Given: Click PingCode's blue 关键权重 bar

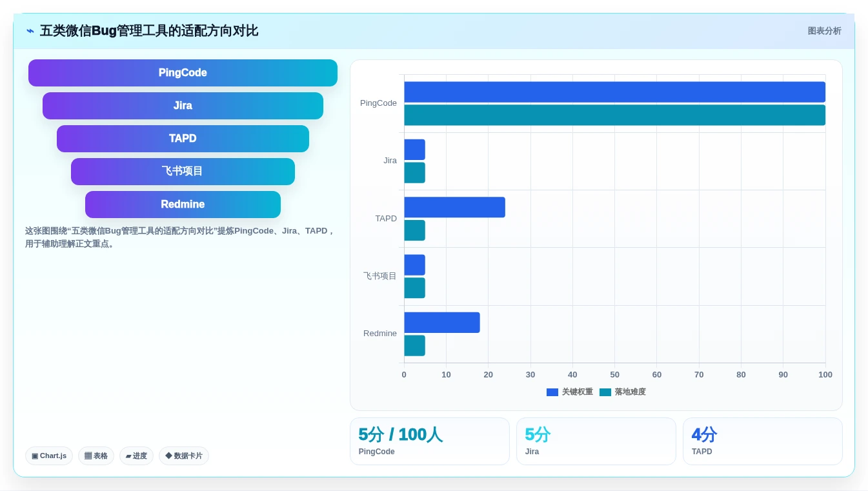Looking at the screenshot, I should pos(614,92).
